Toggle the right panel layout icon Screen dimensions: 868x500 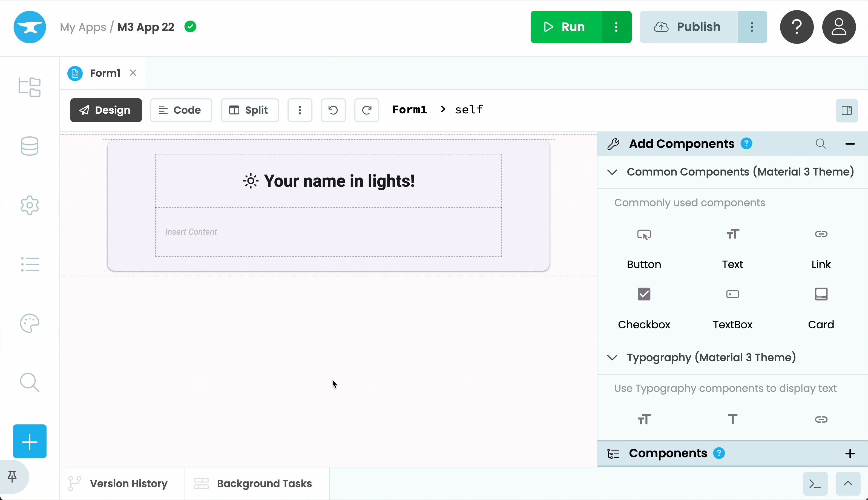tap(847, 110)
